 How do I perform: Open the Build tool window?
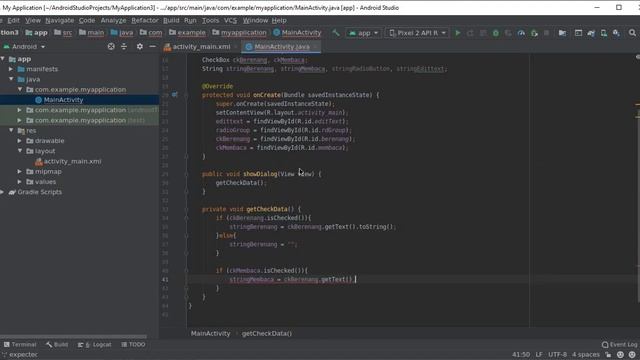point(57,344)
